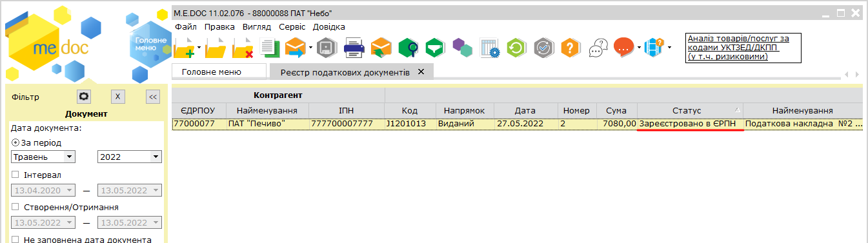Click the green hexagon search icon

[x=409, y=48]
